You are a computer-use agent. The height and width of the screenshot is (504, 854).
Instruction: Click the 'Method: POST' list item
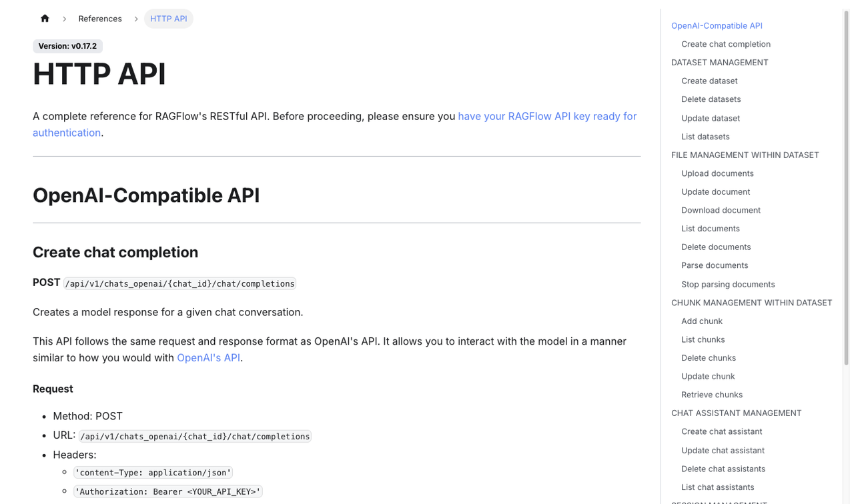[88, 416]
